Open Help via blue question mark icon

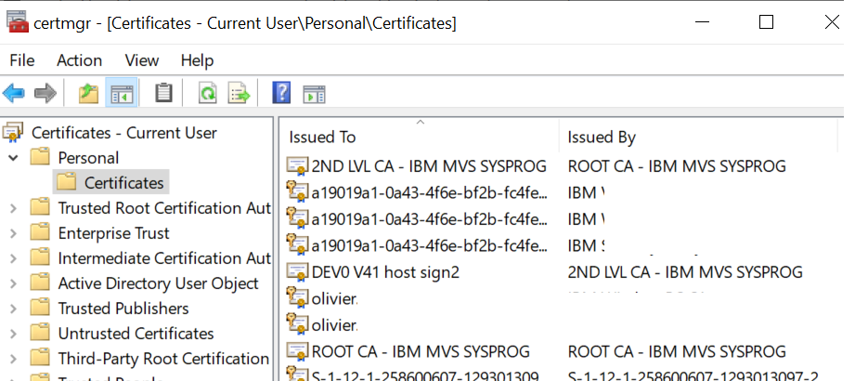282,93
